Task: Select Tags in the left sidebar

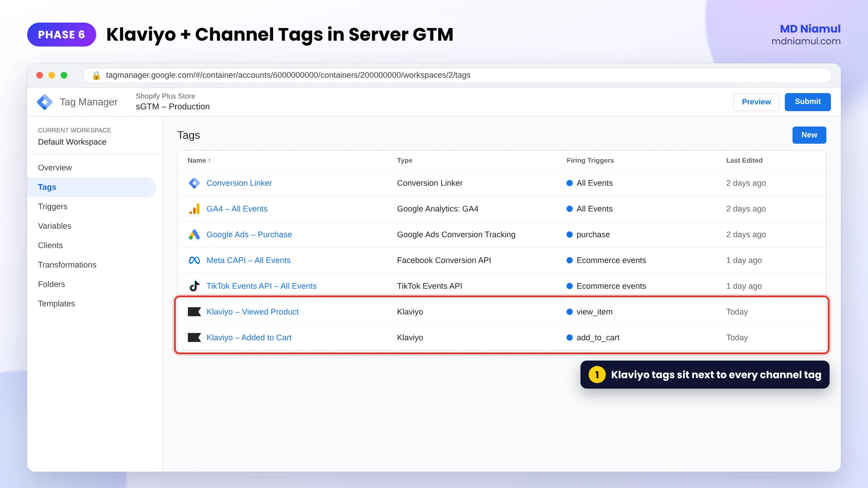Action: pyautogui.click(x=91, y=187)
